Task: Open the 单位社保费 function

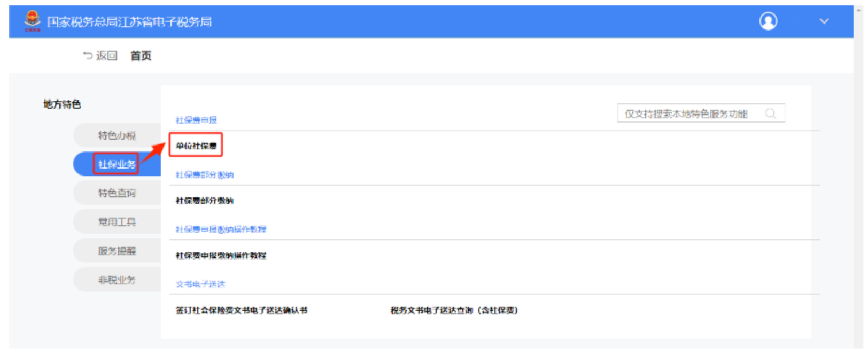Action: click(x=196, y=146)
